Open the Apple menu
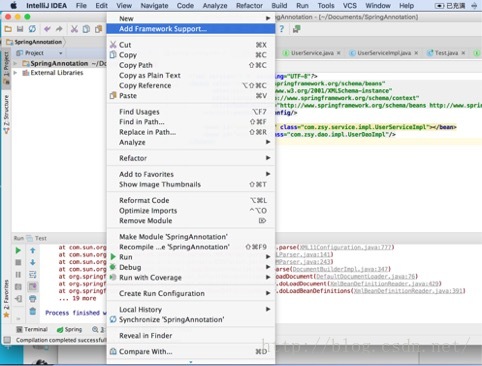This screenshot has width=482, height=366. pyautogui.click(x=14, y=6)
